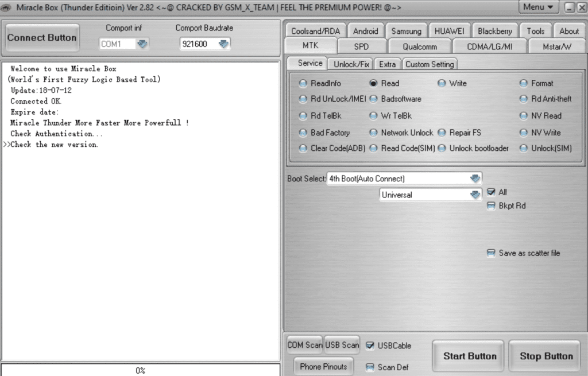Screen dimensions: 588x376
Task: Open the Extra sub-tab
Action: [388, 64]
